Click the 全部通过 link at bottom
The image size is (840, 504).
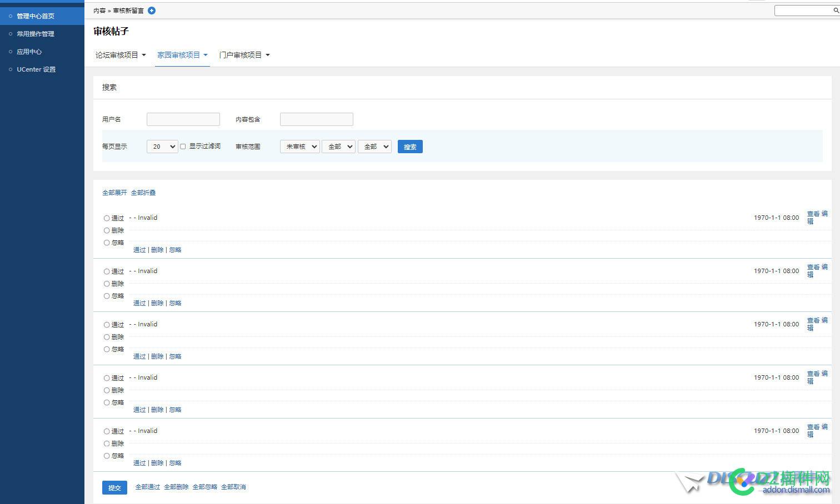[148, 487]
